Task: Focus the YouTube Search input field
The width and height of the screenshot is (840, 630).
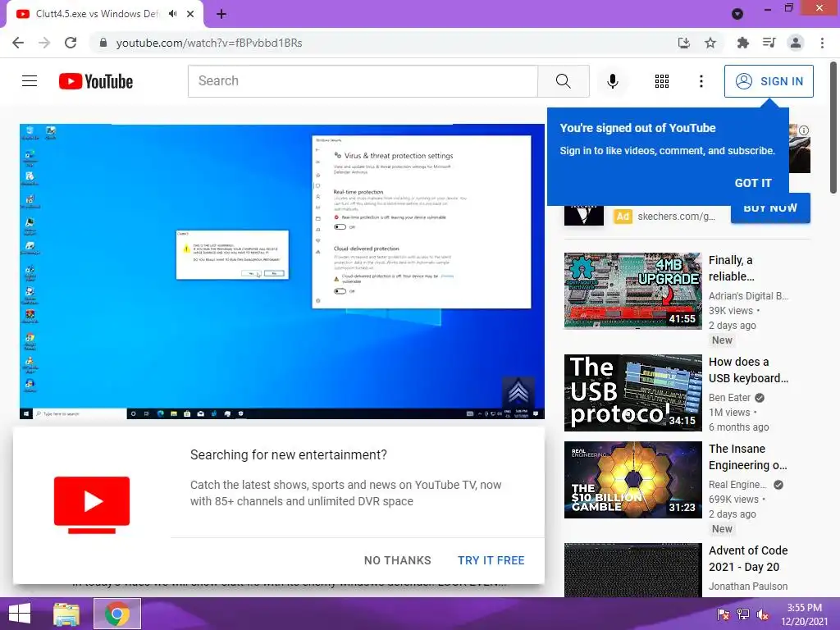Action: pyautogui.click(x=363, y=81)
